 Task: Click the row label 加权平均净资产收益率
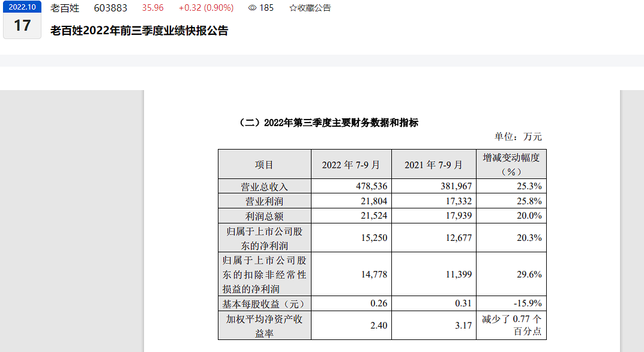click(x=264, y=326)
